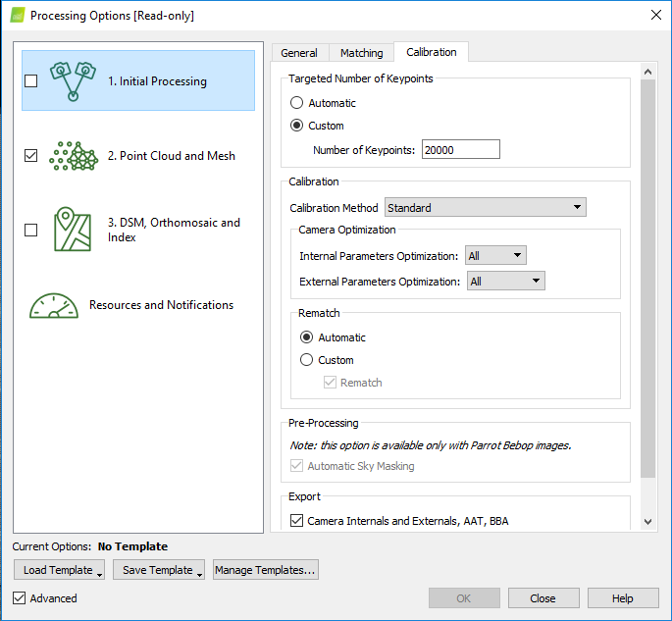This screenshot has height=621, width=672.
Task: Select Automatic keypoints radio button
Action: pos(297,103)
